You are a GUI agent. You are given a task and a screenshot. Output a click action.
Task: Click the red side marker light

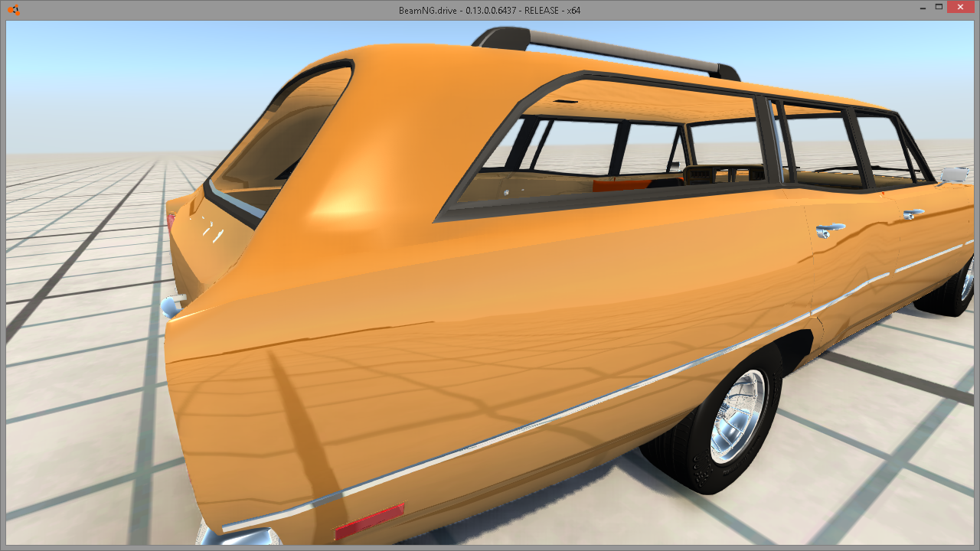pyautogui.click(x=369, y=521)
